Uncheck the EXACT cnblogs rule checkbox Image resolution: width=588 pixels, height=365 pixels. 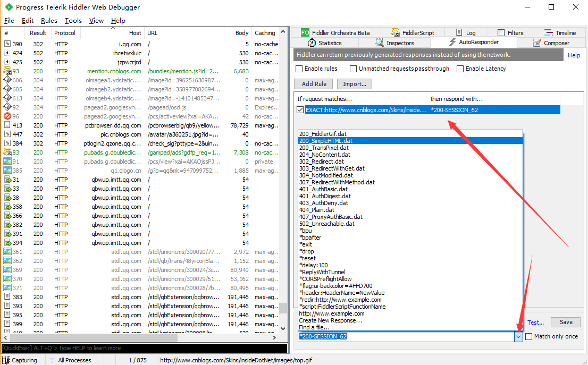click(300, 110)
